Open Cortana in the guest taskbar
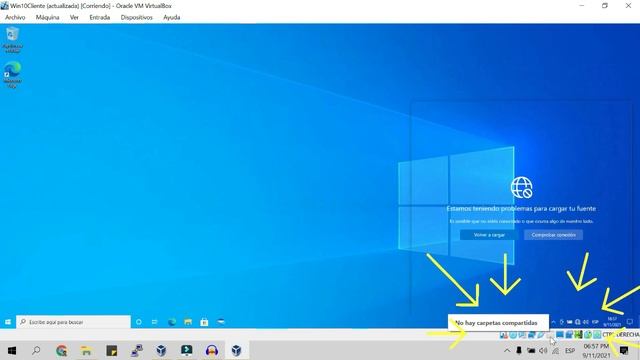640x360 pixels. [x=139, y=322]
